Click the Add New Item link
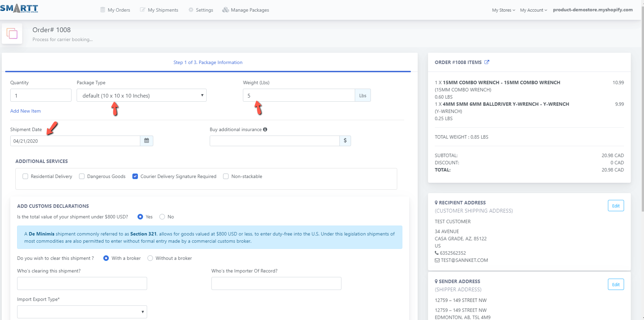 (25, 111)
